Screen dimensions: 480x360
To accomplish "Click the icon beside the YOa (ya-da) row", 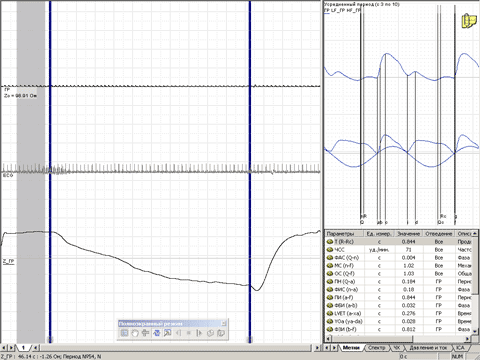I will 330,321.
